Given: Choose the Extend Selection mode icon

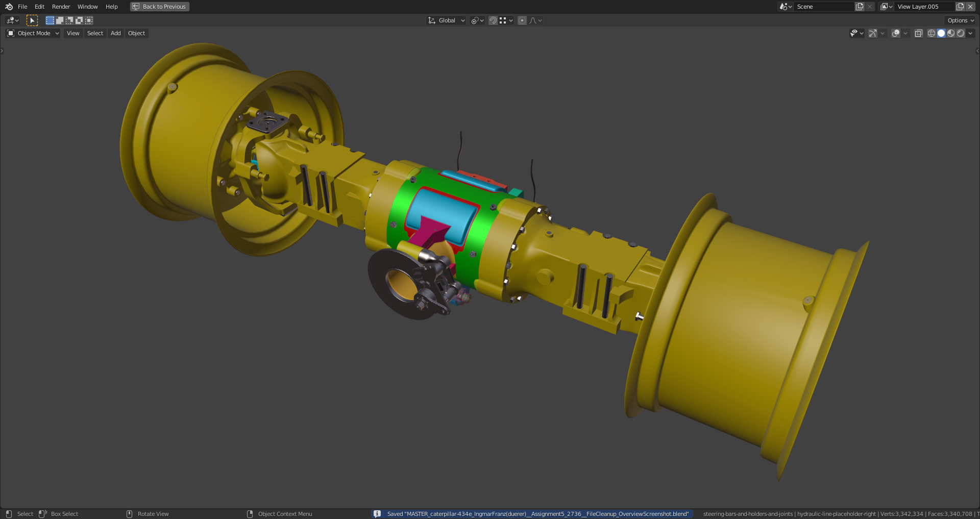Looking at the screenshot, I should [60, 20].
